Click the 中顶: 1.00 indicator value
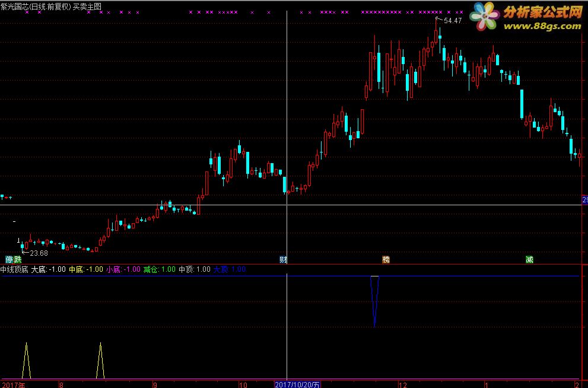 coord(194,269)
